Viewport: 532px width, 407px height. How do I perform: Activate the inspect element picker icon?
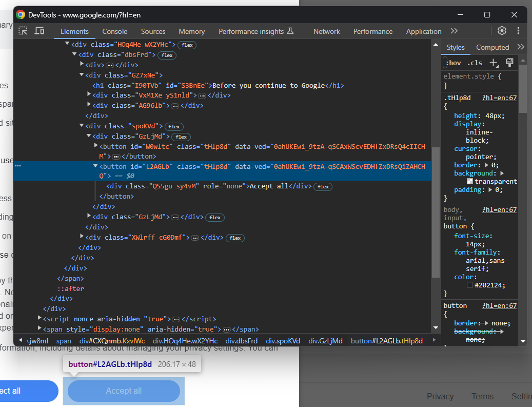tap(23, 31)
